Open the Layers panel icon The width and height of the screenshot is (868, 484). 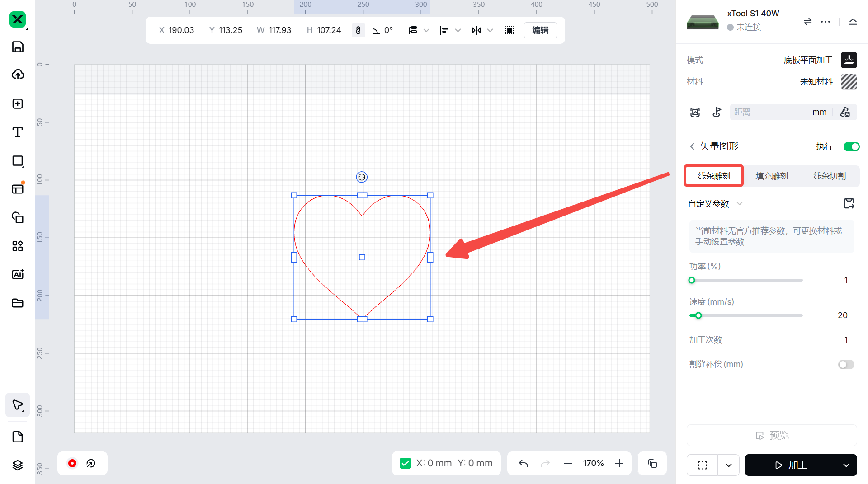[x=18, y=465]
